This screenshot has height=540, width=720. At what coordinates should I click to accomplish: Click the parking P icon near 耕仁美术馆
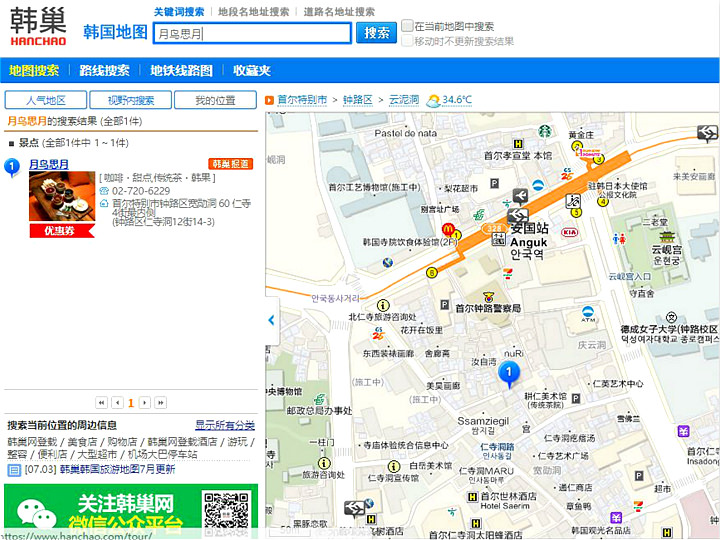coord(576,399)
